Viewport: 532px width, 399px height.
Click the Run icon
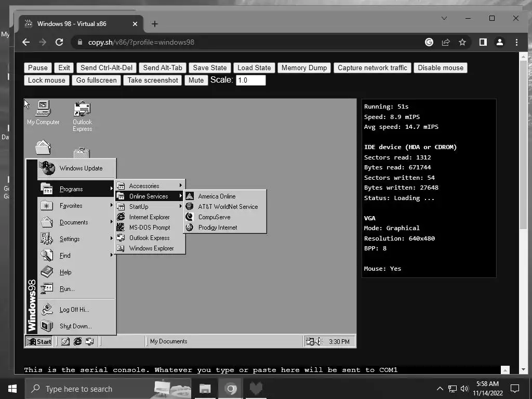coord(46,288)
